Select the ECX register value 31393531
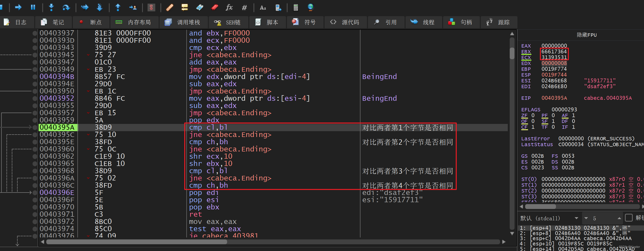This screenshot has width=644, height=251. coord(554,57)
